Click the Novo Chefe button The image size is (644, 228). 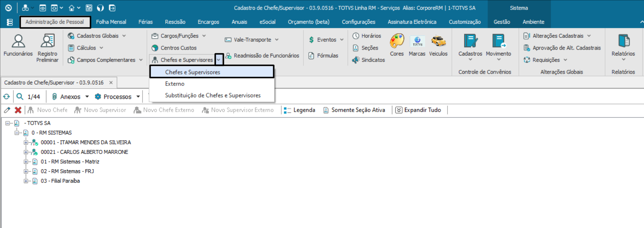(47, 110)
